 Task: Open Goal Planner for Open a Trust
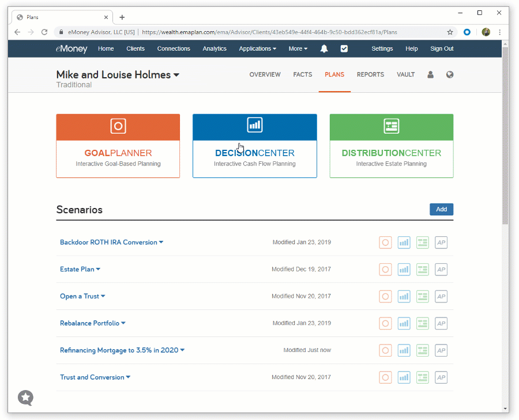point(385,296)
